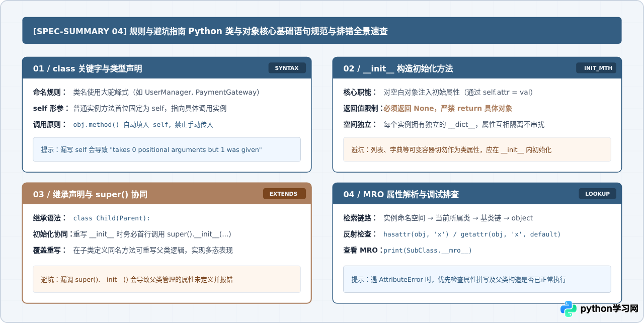Select code 'class Child(Parent):'
The width and height of the screenshot is (644, 323).
click(112, 218)
